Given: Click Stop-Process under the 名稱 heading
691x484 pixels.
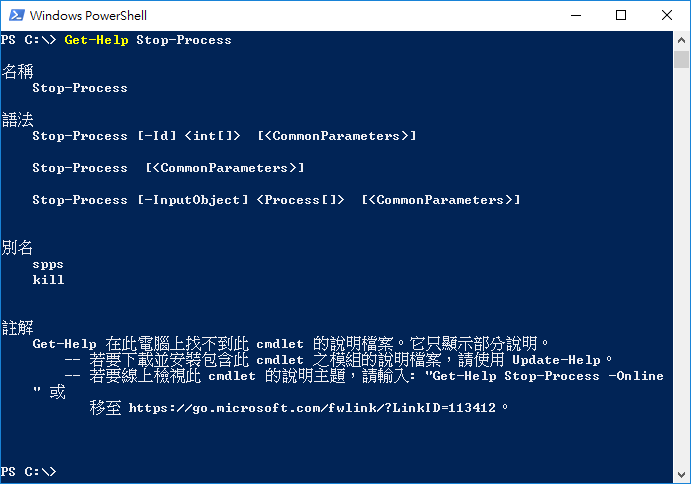Looking at the screenshot, I should click(x=80, y=88).
